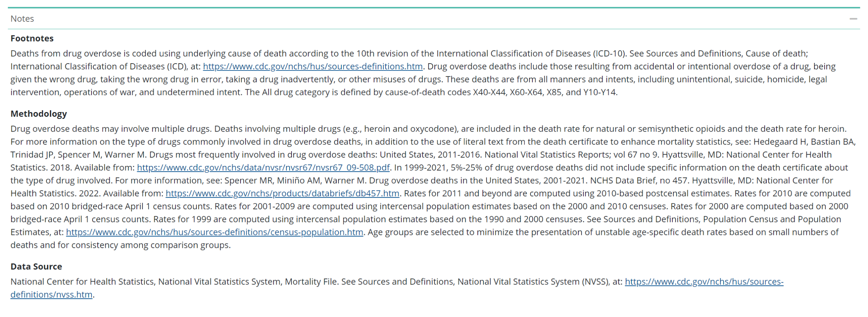Click the "(ICD-10)" text in Footnotes
The image size is (868, 317).
(x=609, y=53)
